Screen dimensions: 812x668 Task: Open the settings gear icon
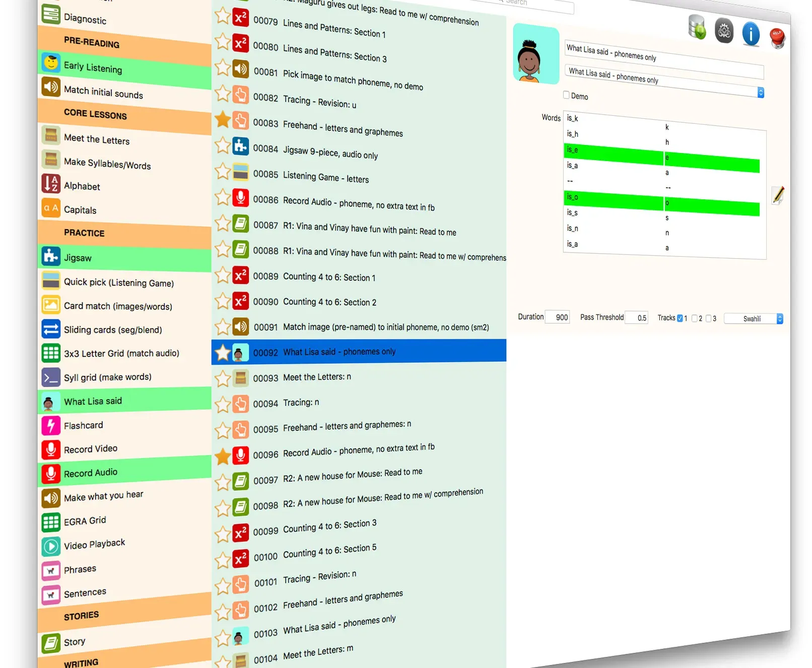coord(724,31)
